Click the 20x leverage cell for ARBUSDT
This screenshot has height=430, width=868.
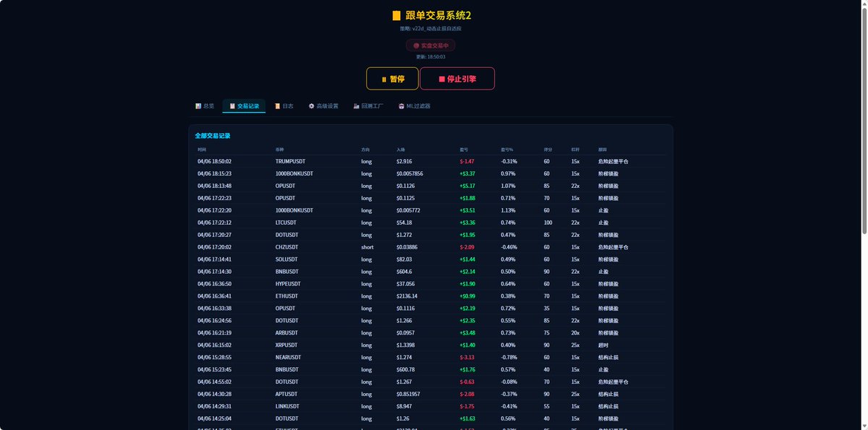tap(575, 333)
